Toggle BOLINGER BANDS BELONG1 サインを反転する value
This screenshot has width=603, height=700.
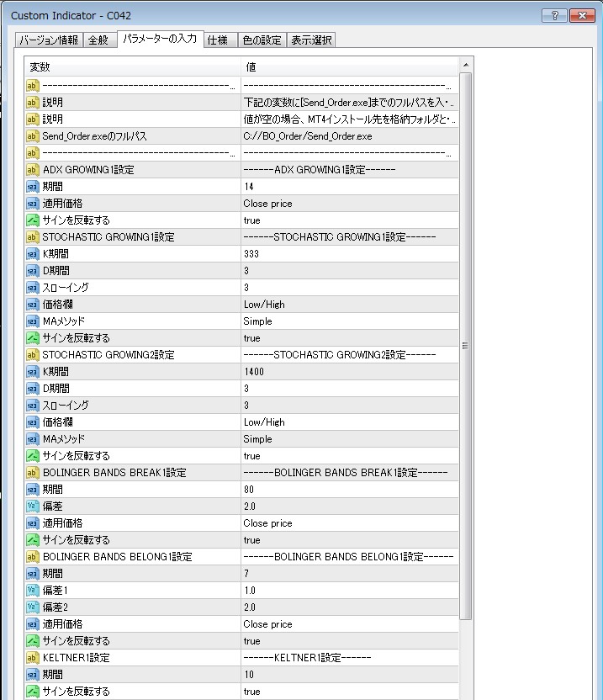pyautogui.click(x=350, y=641)
